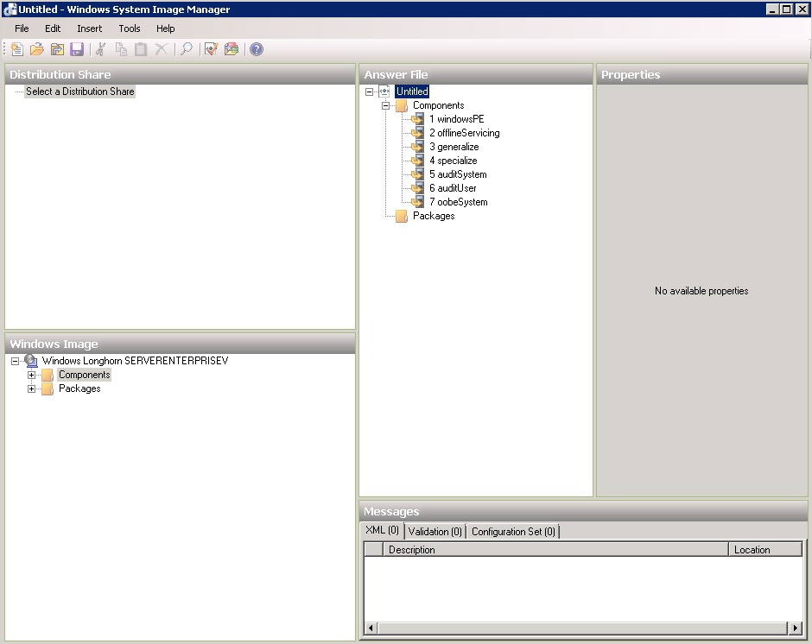This screenshot has height=644, width=812.
Task: Click the Open Answer File toolbar icon
Action: click(x=37, y=49)
